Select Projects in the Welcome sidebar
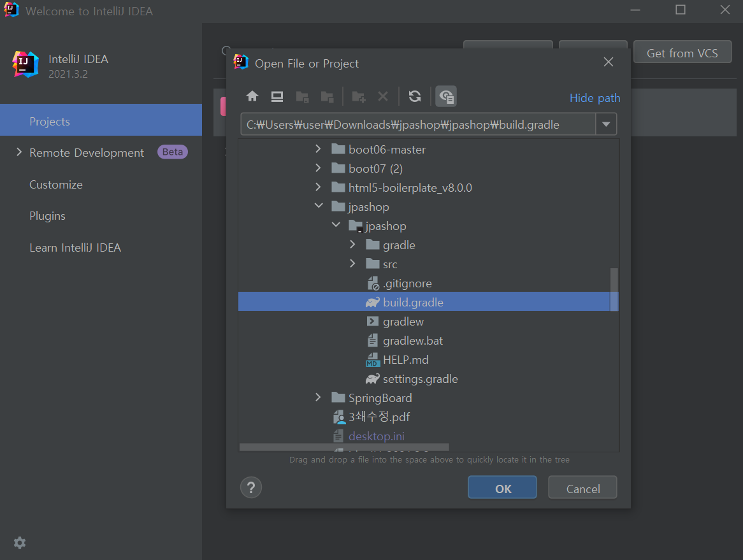Screen dimensions: 743x560 point(101,121)
